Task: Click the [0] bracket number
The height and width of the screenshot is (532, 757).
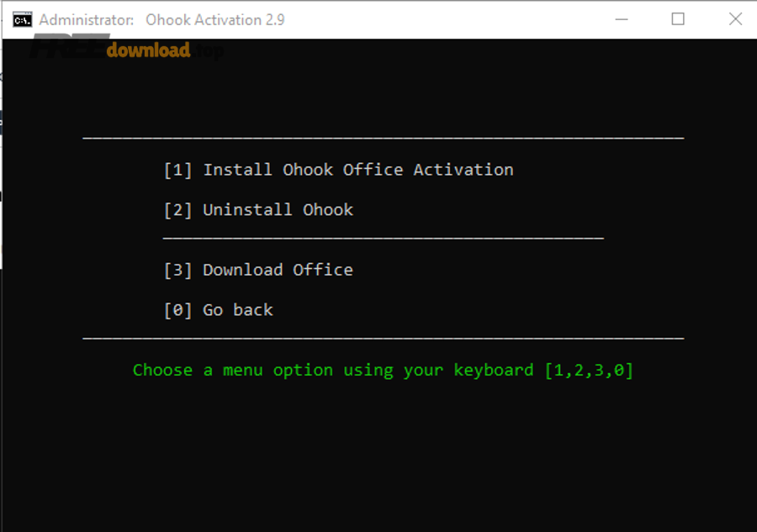Action: (177, 309)
